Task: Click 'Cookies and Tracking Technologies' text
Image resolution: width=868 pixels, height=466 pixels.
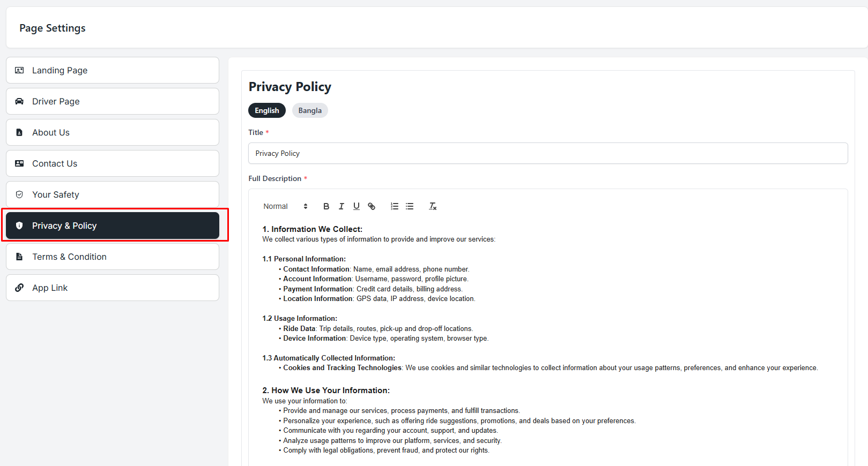Action: coord(342,368)
